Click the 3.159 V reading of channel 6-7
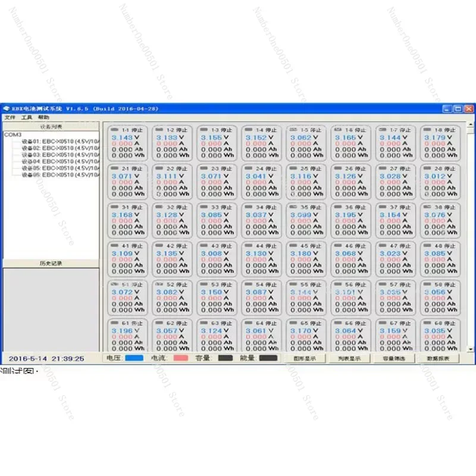 (393, 331)
